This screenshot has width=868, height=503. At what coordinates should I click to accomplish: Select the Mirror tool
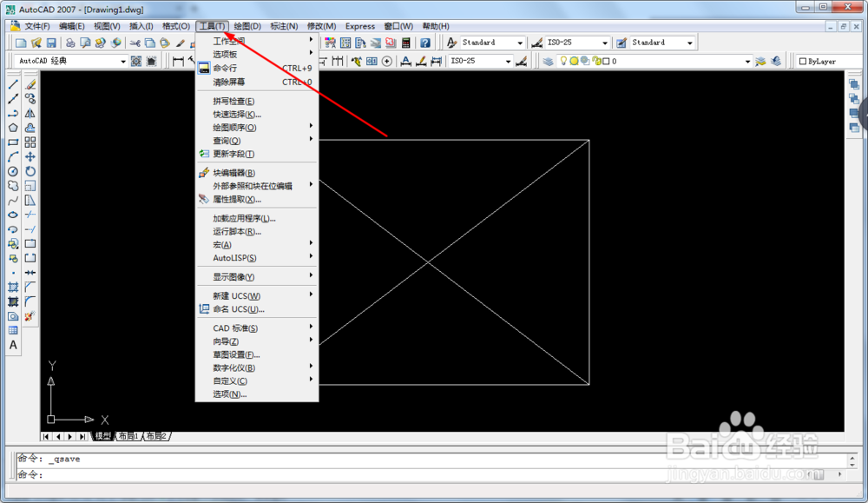pyautogui.click(x=30, y=113)
